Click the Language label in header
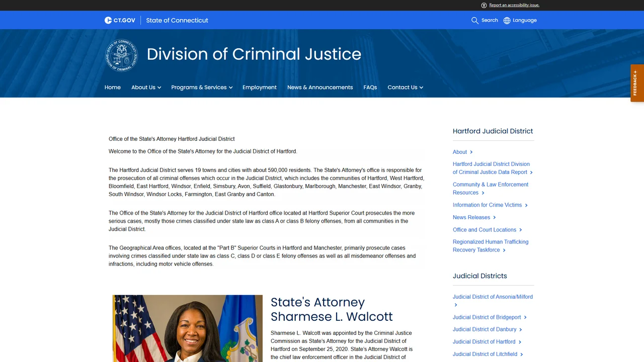The height and width of the screenshot is (362, 644). click(x=525, y=20)
